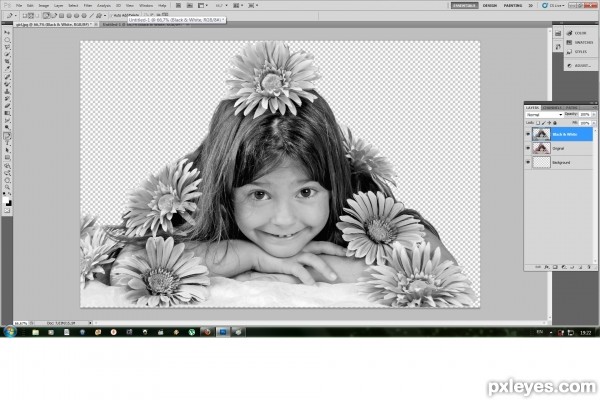
Task: Open the Fill slider arrow
Action: (x=594, y=123)
